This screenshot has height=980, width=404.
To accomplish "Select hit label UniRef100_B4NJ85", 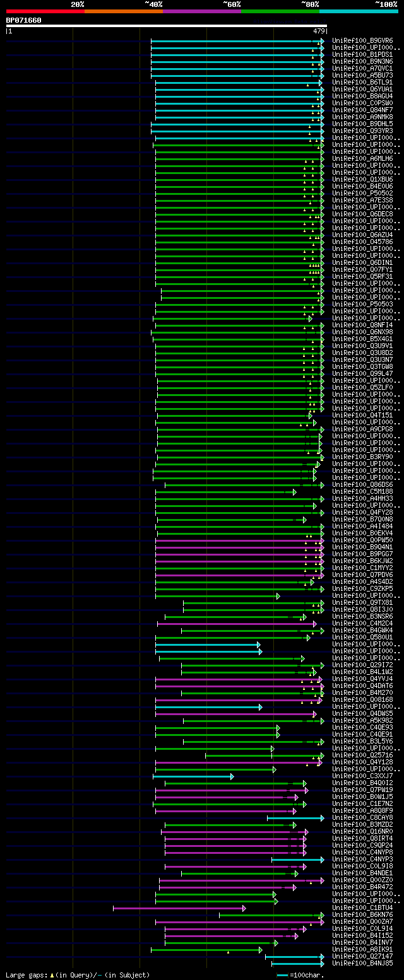I will coord(362,963).
